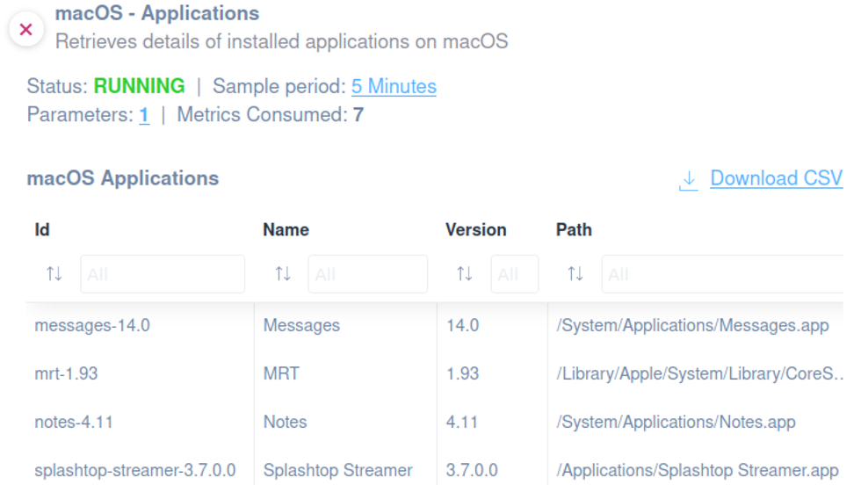Click the Version column header

476,230
